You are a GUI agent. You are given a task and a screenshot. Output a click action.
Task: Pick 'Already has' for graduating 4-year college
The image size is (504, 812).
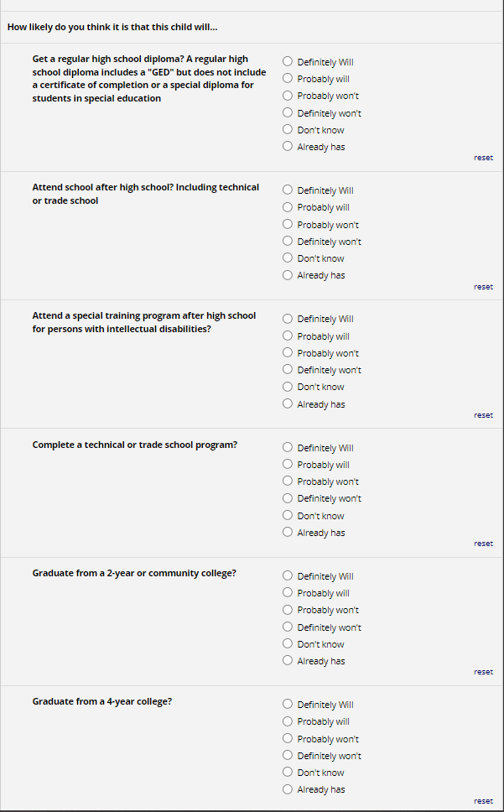[x=288, y=789]
